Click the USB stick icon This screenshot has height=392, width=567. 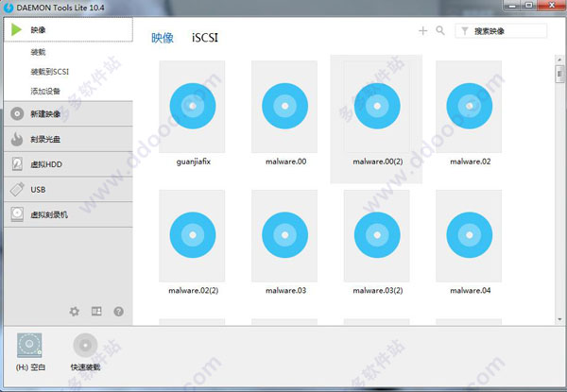click(x=17, y=189)
